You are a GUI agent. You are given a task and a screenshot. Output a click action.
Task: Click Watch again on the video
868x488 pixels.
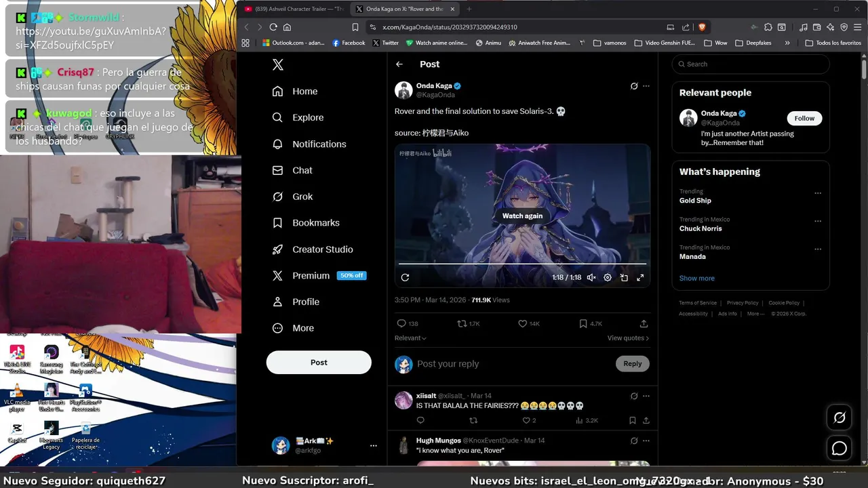[x=522, y=216]
